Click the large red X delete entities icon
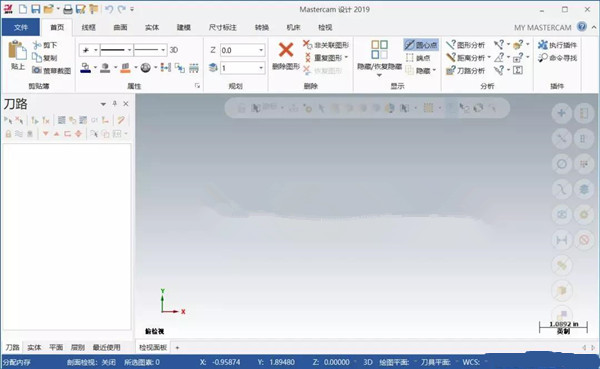 [285, 50]
